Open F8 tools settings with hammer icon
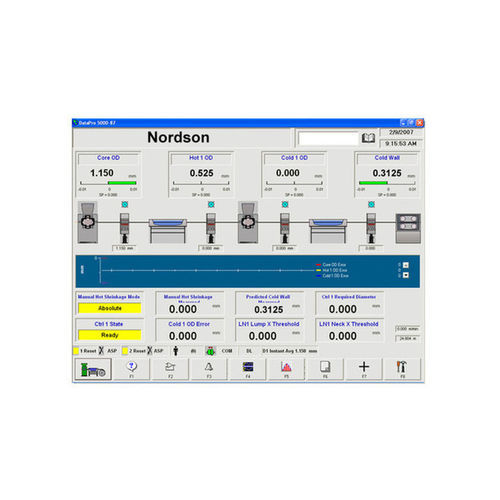The height and width of the screenshot is (500, 500). (x=402, y=369)
